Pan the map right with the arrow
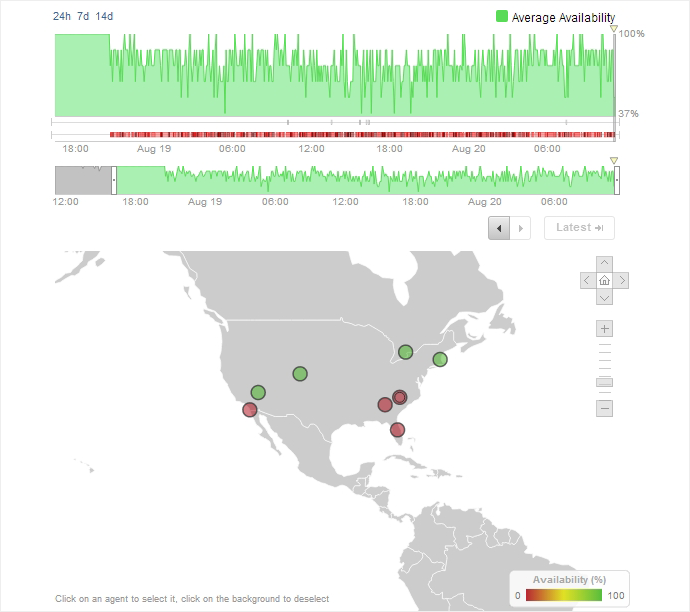 (x=621, y=281)
